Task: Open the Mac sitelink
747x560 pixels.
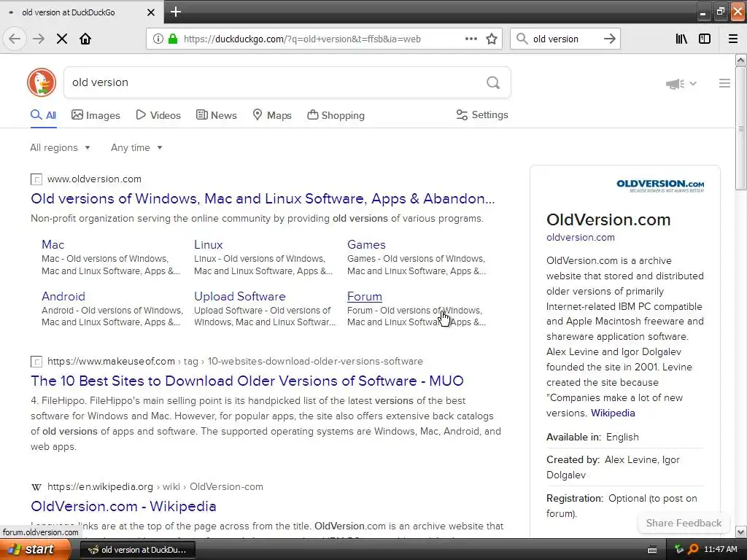Action: [x=53, y=245]
